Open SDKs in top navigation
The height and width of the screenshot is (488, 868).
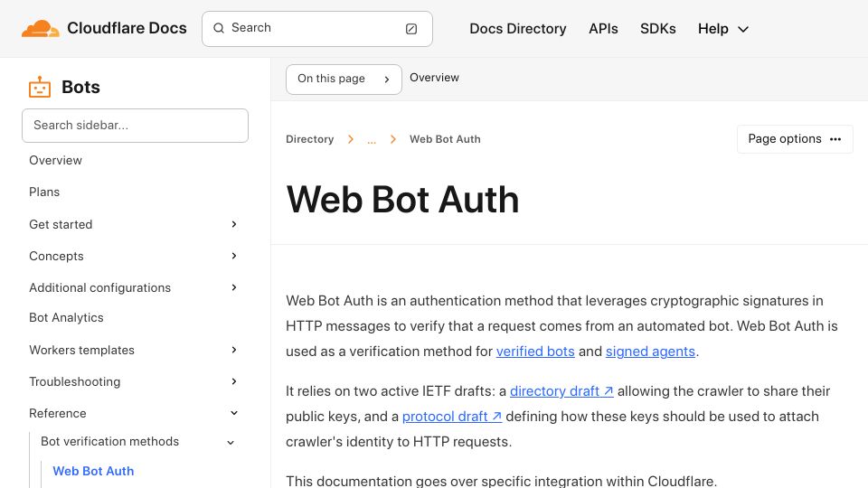(x=657, y=29)
